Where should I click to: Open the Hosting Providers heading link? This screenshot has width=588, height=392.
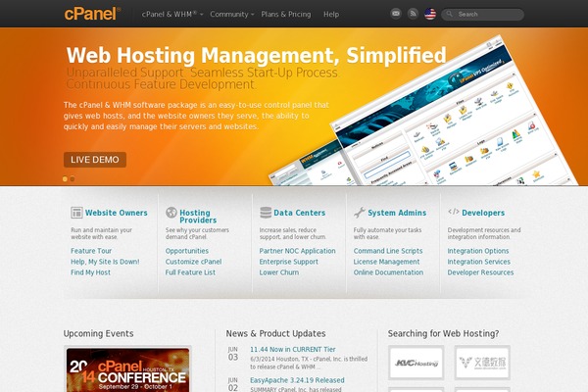point(198,216)
